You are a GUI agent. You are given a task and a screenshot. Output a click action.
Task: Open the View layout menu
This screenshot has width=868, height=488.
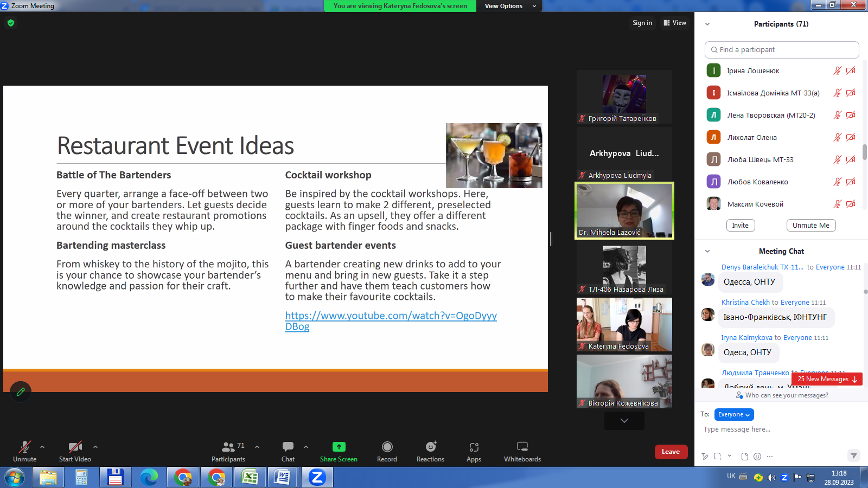point(675,23)
